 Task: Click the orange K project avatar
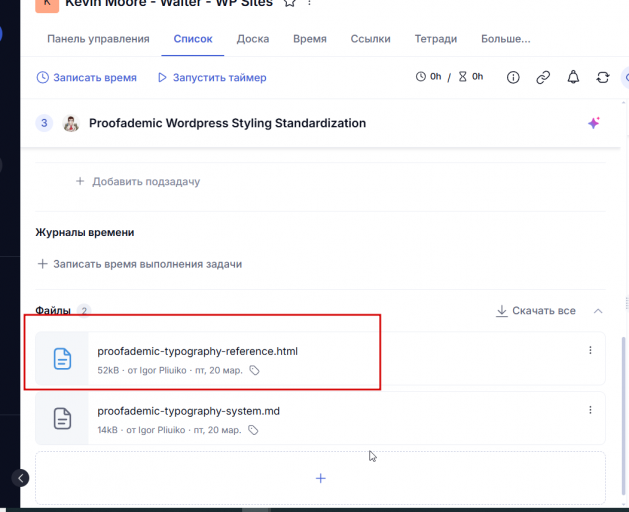coord(47,4)
